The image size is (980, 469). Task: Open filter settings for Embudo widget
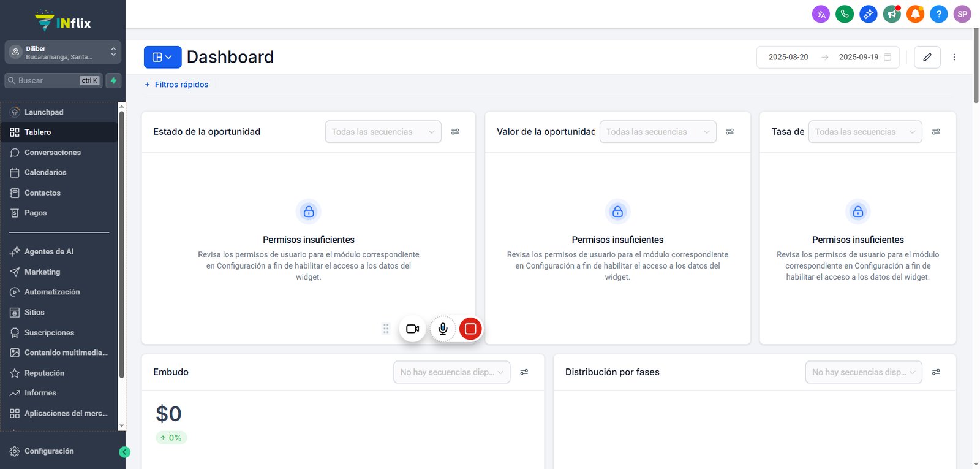524,372
